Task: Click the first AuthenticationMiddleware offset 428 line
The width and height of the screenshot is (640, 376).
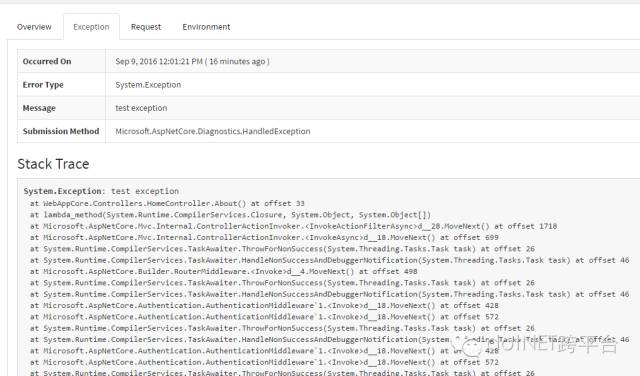Action: click(264, 305)
